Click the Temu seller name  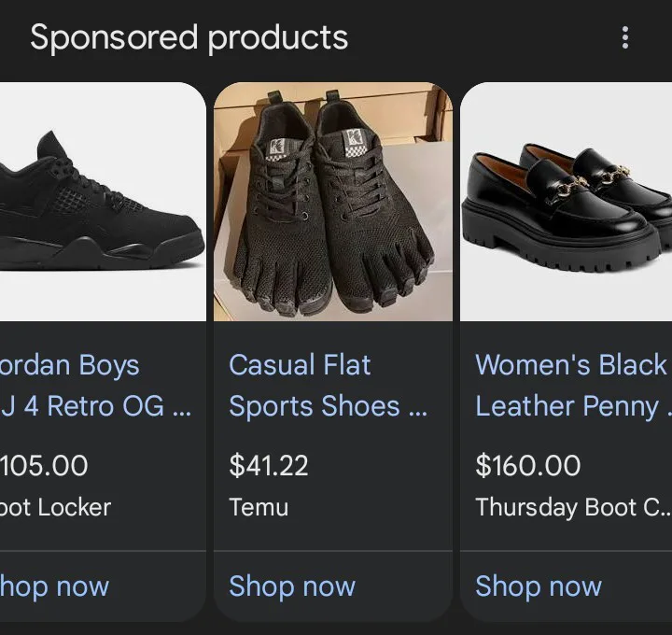pyautogui.click(x=259, y=508)
